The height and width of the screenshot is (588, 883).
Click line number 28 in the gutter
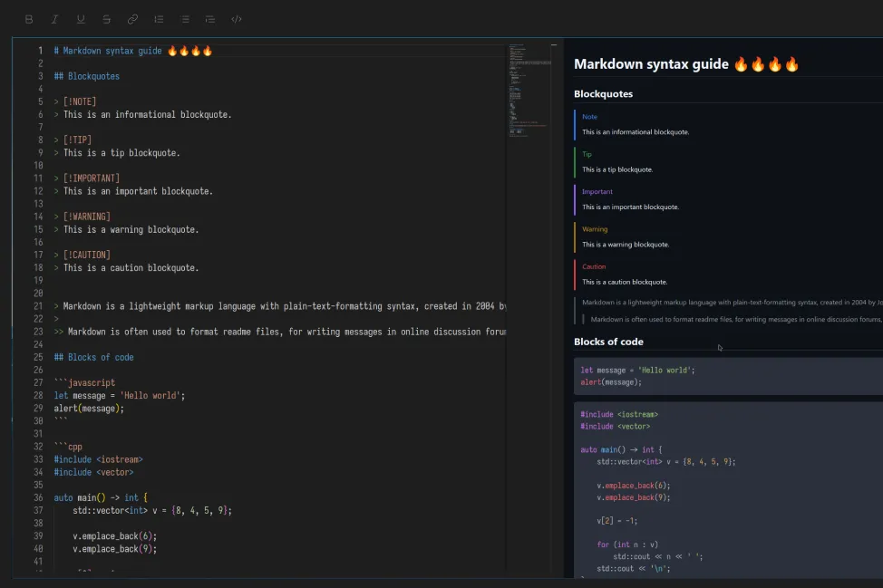point(40,395)
